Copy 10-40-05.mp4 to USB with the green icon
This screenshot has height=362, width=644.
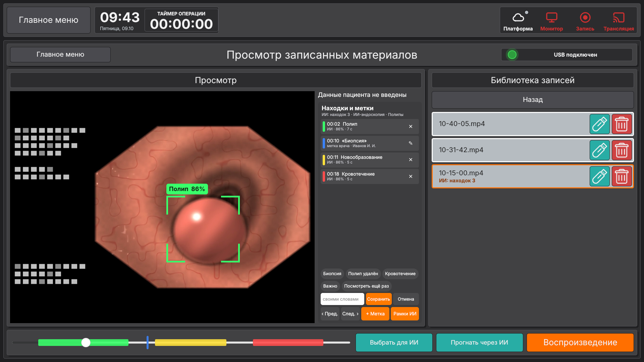point(600,124)
